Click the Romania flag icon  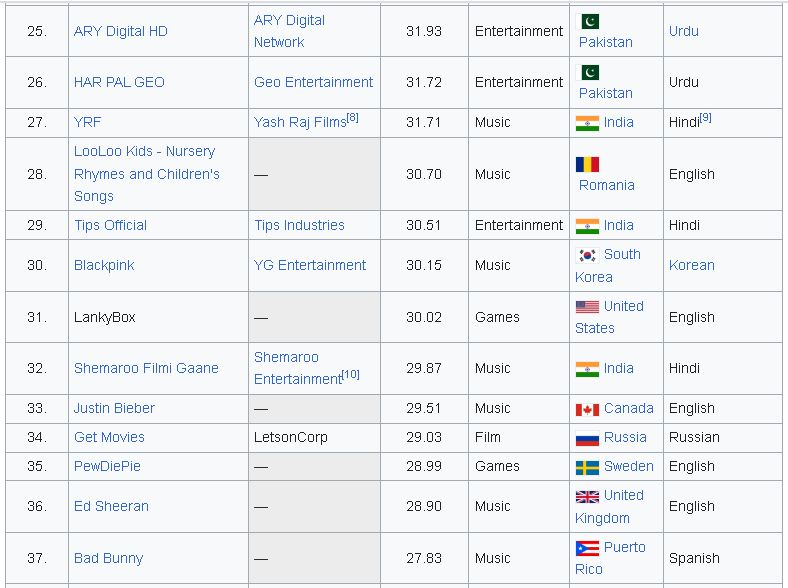click(587, 164)
